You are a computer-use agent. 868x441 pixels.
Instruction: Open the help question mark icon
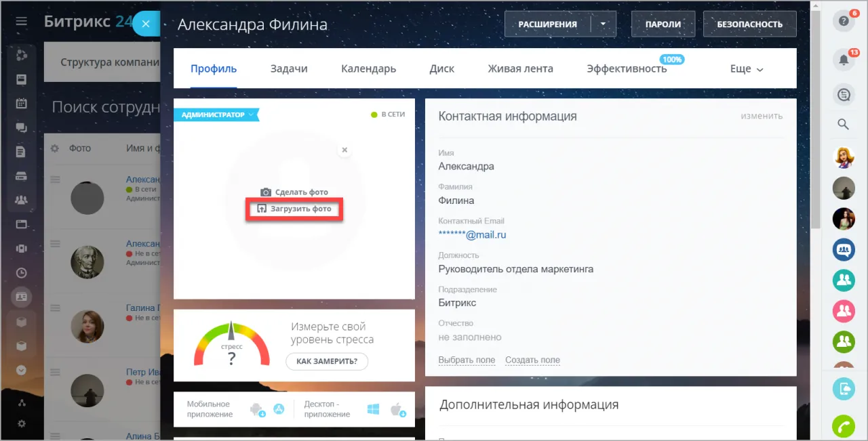pyautogui.click(x=844, y=22)
